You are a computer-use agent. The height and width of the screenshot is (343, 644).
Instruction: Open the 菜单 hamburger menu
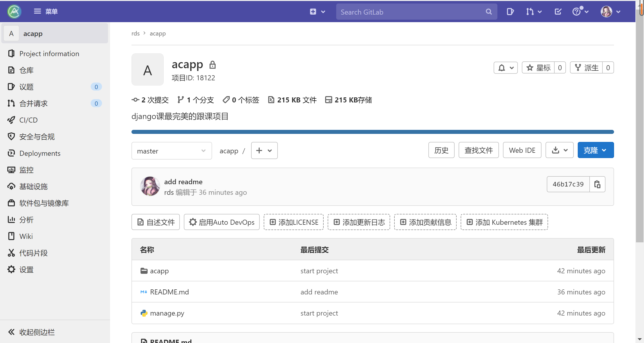[46, 12]
